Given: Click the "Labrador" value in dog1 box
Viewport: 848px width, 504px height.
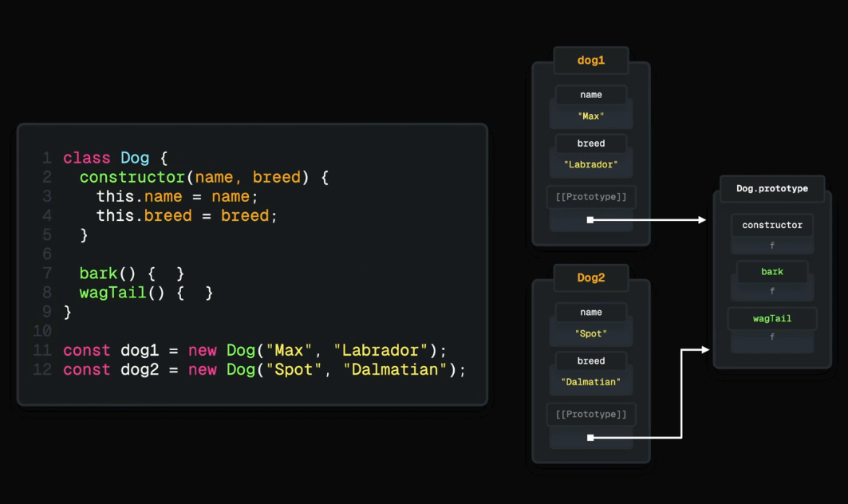Looking at the screenshot, I should point(590,164).
